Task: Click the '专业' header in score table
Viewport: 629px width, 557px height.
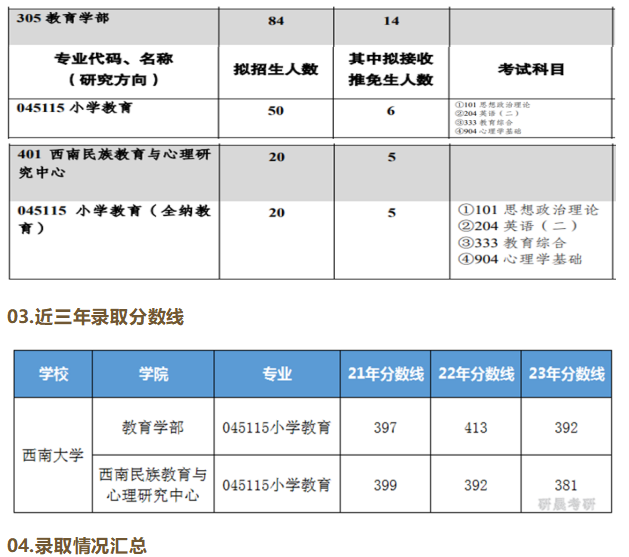Action: 277,374
